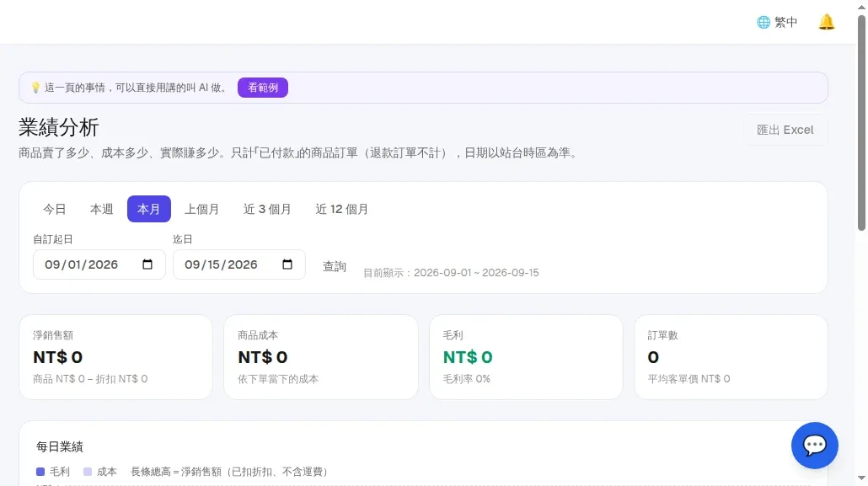Select the 近 12 個月 range
868x486 pixels.
(x=341, y=209)
